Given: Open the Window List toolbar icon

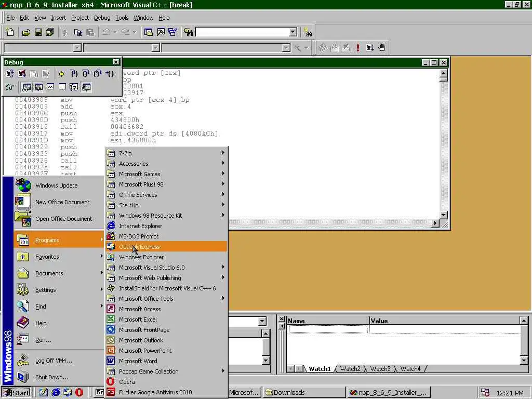Looking at the screenshot, I should (172, 32).
